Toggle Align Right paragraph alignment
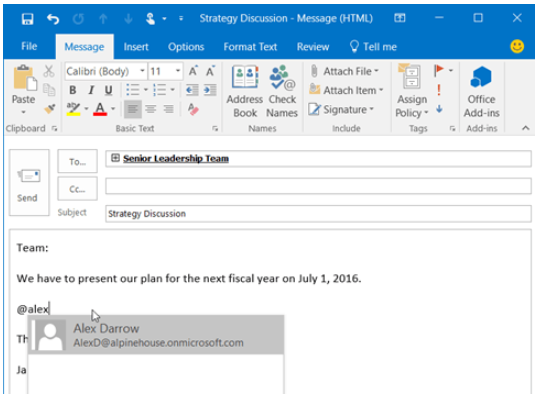 click(x=168, y=109)
